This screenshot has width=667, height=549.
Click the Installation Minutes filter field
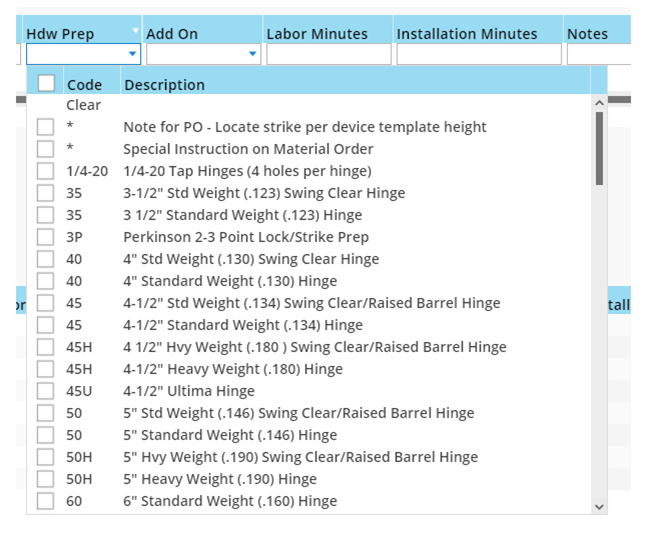pyautogui.click(x=478, y=54)
